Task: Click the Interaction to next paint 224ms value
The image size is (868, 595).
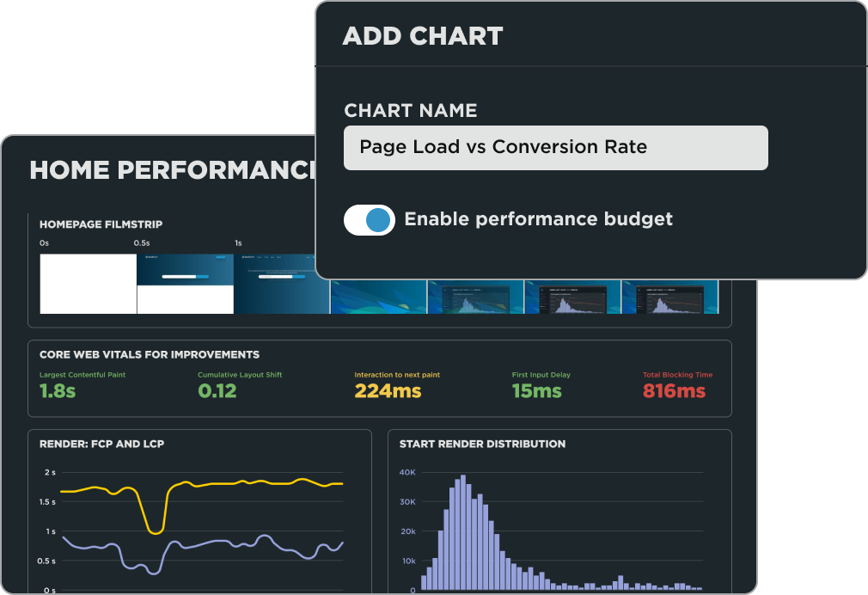Action: [x=388, y=391]
